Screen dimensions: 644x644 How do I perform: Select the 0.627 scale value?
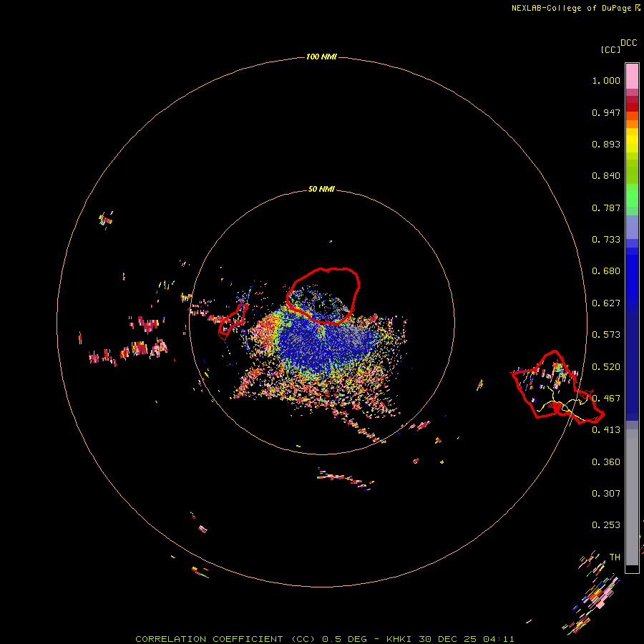pyautogui.click(x=606, y=303)
